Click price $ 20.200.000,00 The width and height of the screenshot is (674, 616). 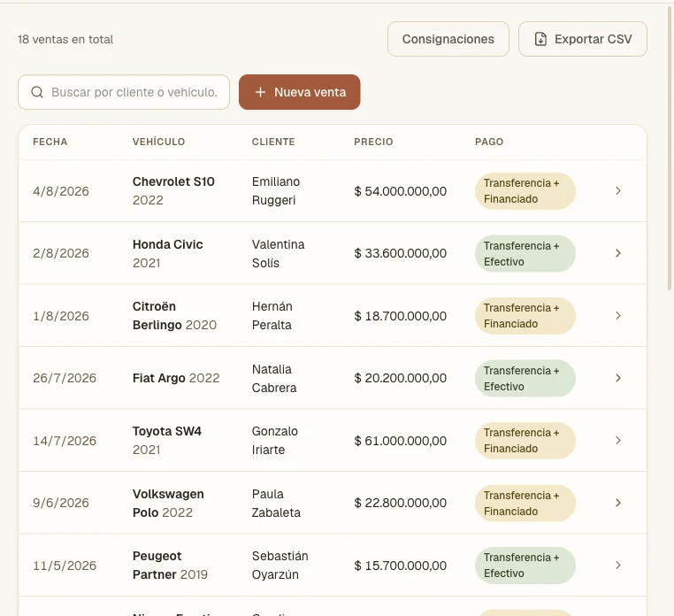point(400,378)
